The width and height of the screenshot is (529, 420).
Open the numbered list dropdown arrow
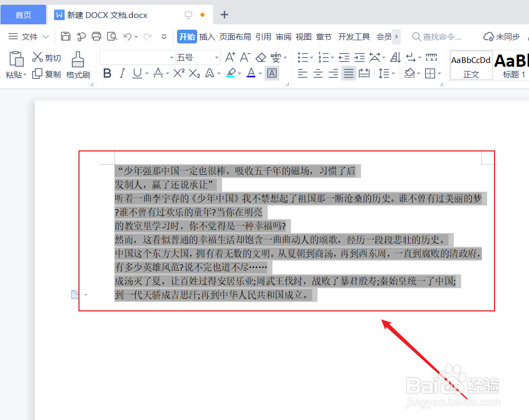(x=331, y=57)
